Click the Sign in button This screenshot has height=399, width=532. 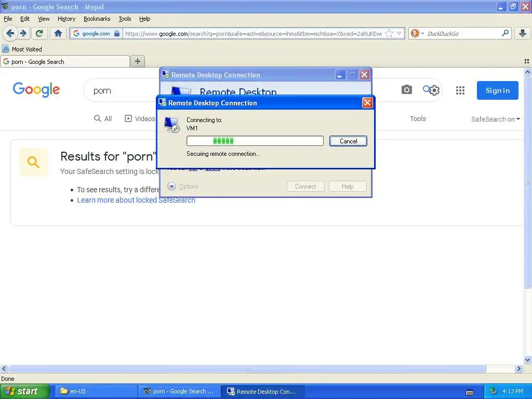click(x=497, y=90)
